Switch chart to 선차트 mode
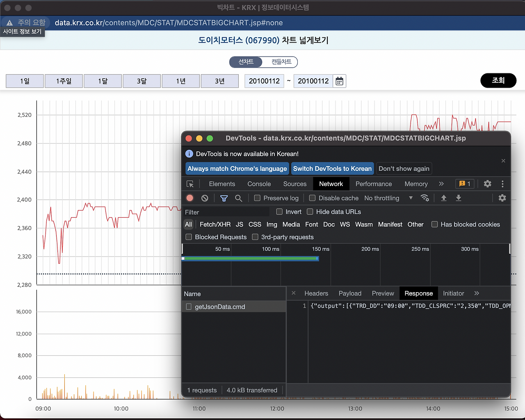 click(x=246, y=62)
